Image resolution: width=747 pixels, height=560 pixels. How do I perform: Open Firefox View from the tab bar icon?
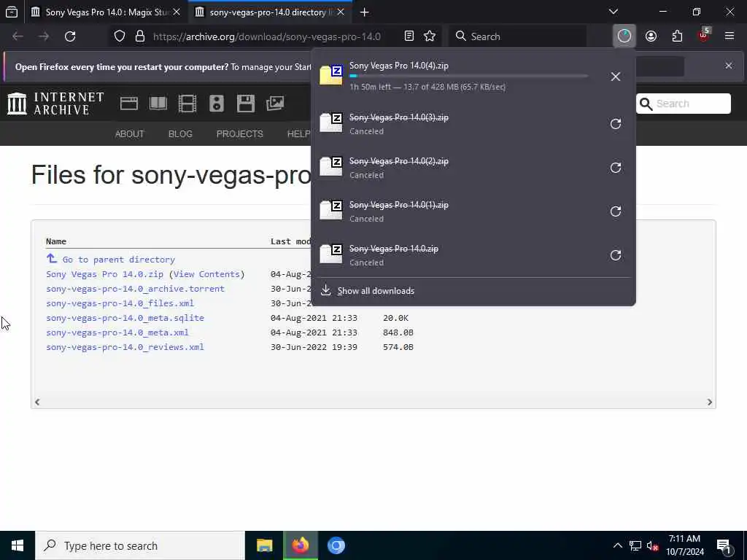tap(12, 12)
